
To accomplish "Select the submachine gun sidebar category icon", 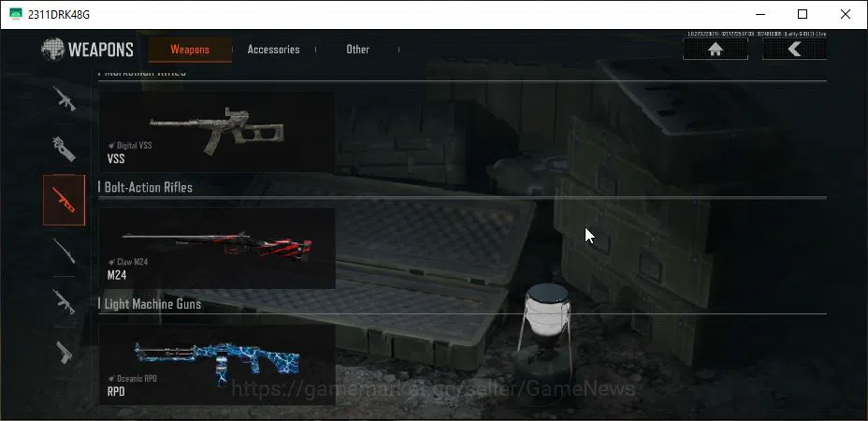I will click(65, 149).
